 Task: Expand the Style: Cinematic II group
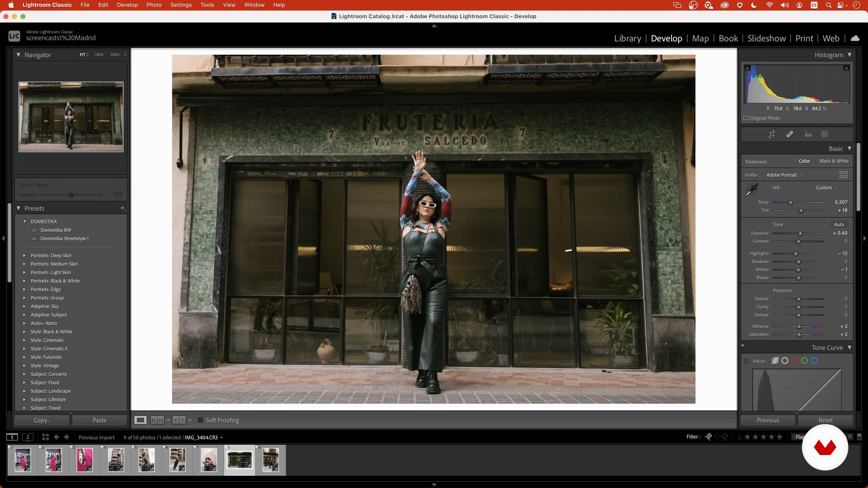click(x=24, y=349)
